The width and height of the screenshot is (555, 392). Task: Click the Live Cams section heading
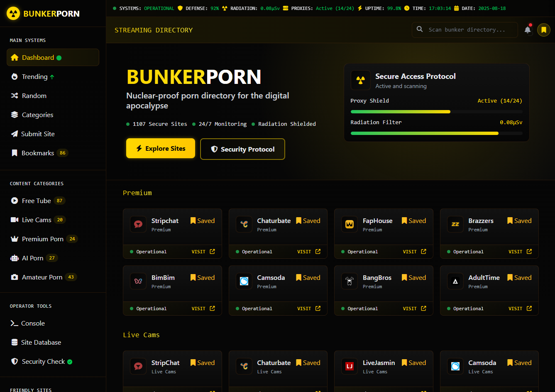pyautogui.click(x=141, y=335)
